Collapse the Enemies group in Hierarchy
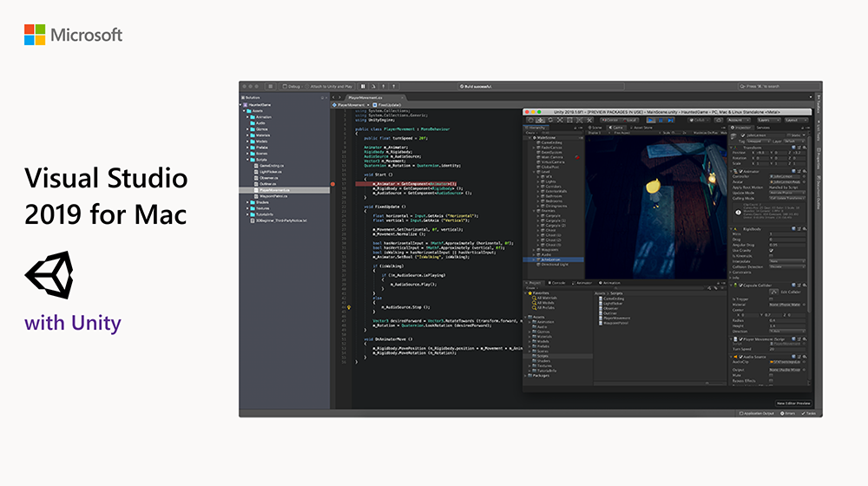The width and height of the screenshot is (868, 486). [534, 211]
